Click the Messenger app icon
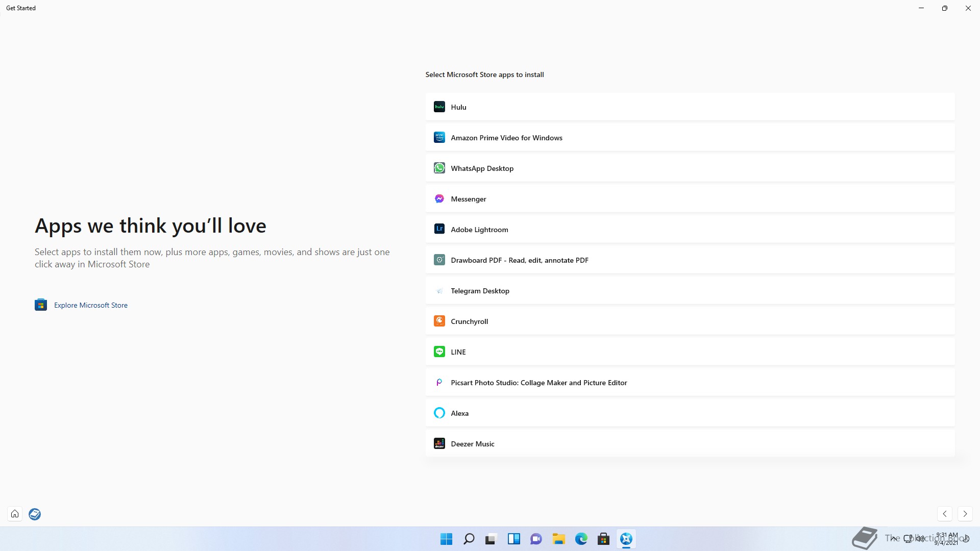Viewport: 980px width, 551px height. point(439,198)
